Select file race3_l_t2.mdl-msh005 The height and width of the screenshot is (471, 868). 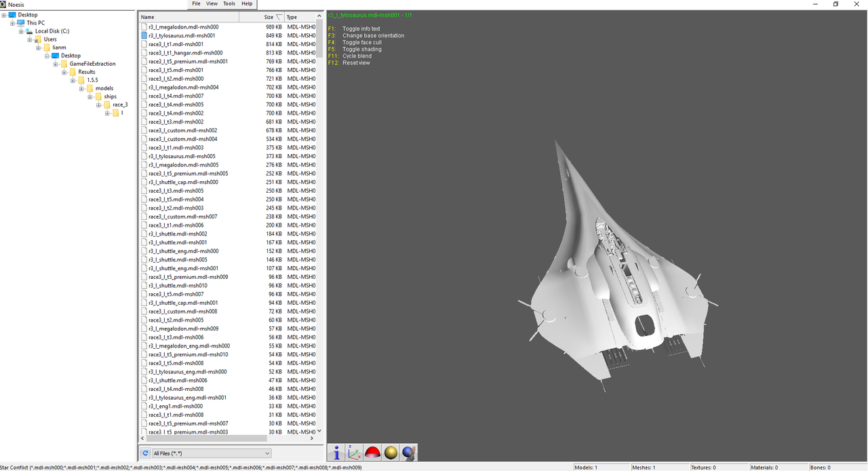(176, 320)
